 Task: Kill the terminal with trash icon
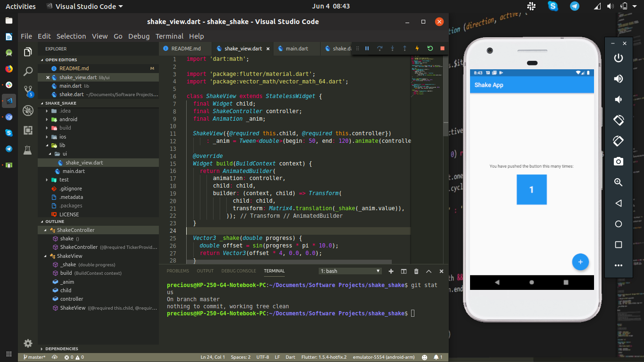(x=416, y=271)
